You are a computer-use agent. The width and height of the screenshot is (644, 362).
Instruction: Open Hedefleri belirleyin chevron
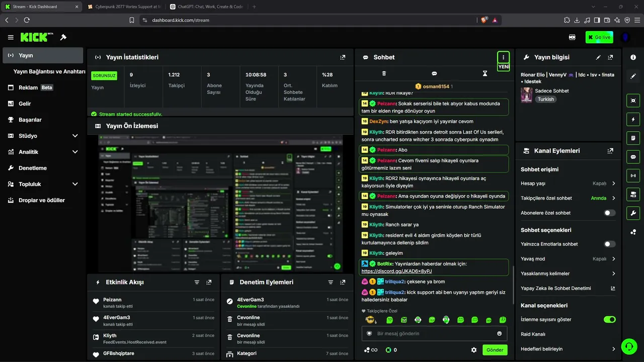[x=613, y=349]
